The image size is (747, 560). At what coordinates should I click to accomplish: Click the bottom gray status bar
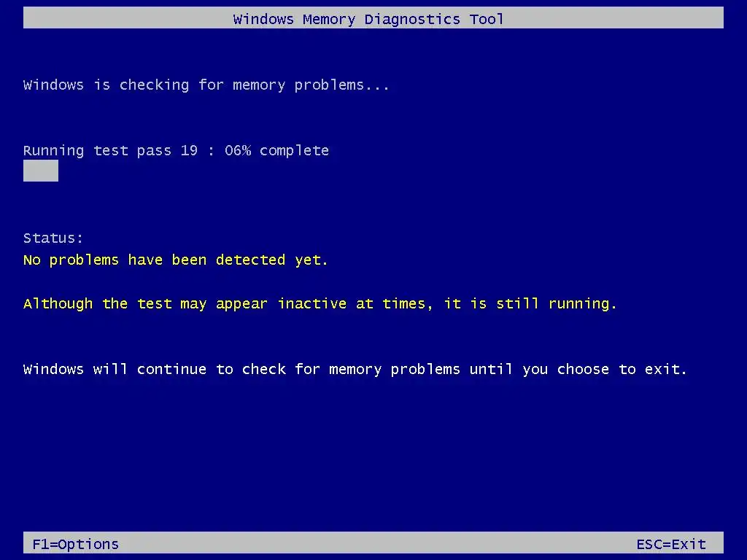tap(373, 542)
